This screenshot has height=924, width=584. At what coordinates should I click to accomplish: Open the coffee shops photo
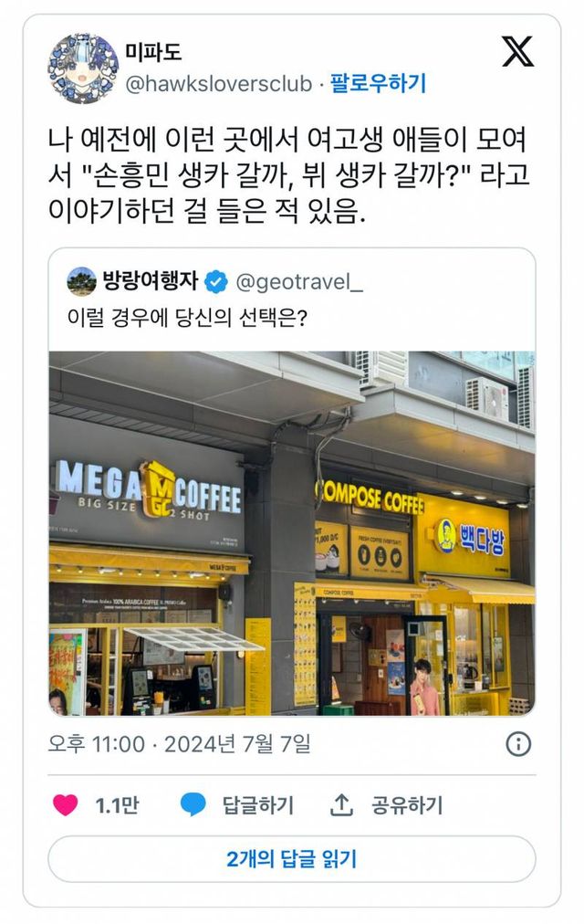point(292,533)
